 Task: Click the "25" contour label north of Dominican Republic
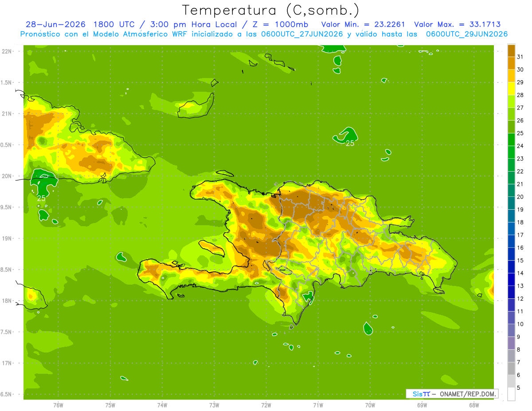coord(350,143)
